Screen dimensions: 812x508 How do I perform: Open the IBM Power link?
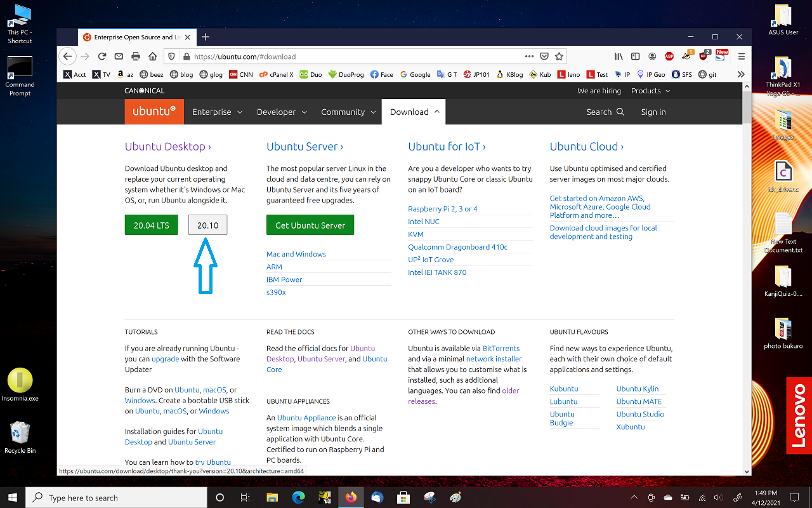pos(284,279)
